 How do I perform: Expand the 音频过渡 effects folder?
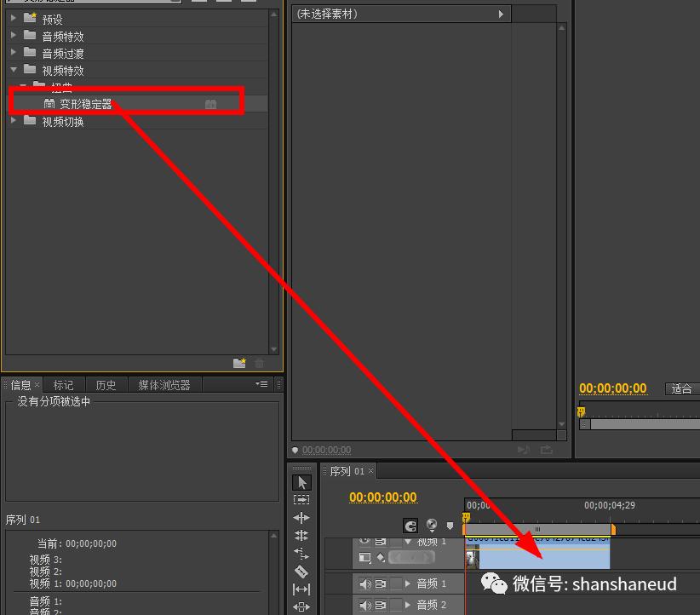(x=13, y=54)
